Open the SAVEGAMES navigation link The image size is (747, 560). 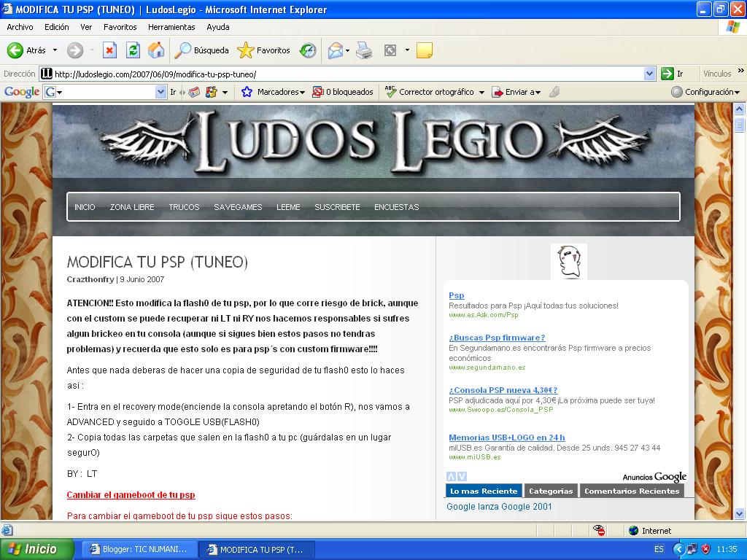pyautogui.click(x=238, y=207)
